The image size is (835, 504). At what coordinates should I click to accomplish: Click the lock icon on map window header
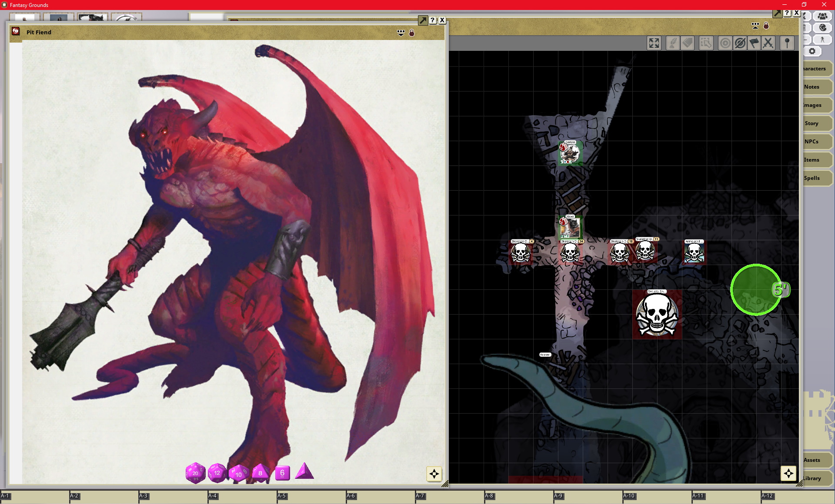point(766,26)
